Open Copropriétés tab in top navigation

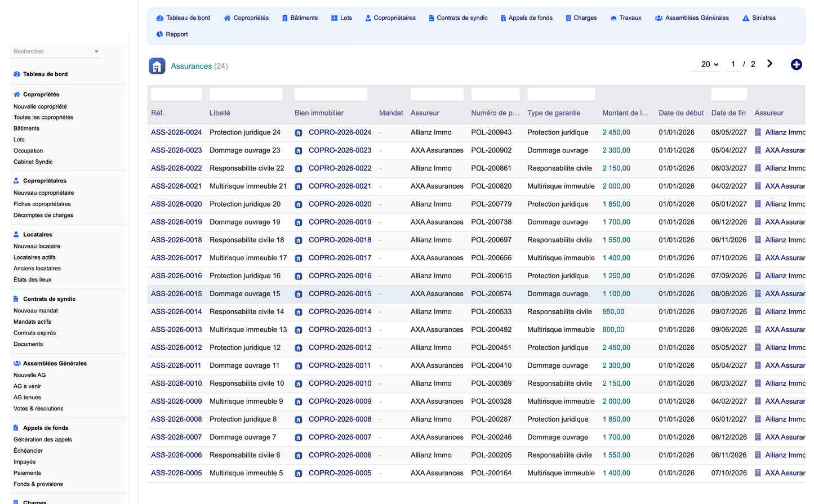[246, 18]
